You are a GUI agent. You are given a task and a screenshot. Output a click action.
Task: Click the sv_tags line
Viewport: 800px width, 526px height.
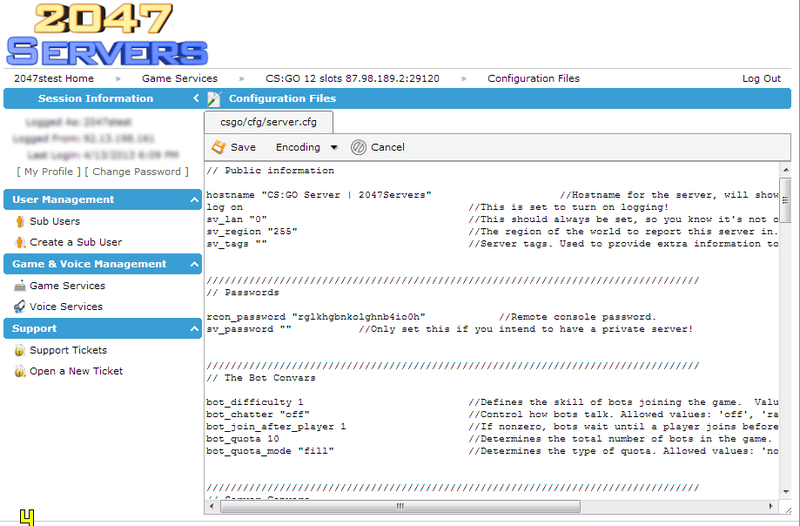click(492, 244)
